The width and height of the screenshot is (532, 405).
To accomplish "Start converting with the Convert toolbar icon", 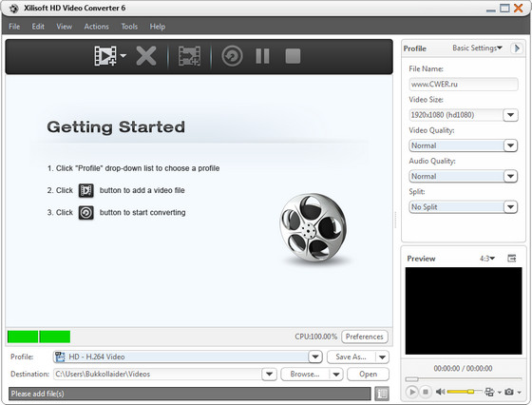I will pos(232,56).
